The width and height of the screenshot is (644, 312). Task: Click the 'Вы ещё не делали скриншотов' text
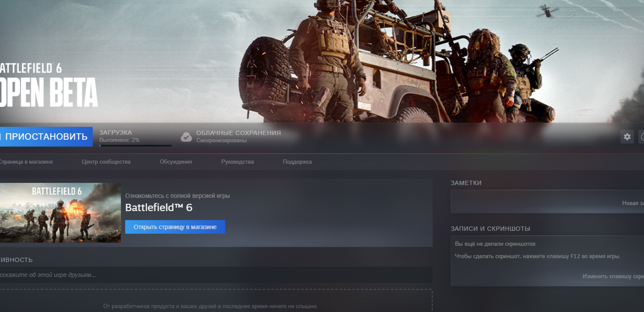pyautogui.click(x=495, y=244)
